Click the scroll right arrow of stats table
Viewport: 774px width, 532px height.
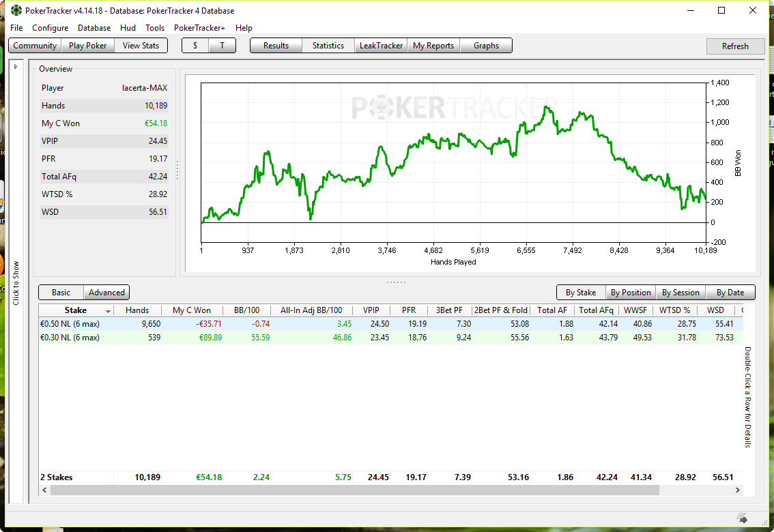pyautogui.click(x=737, y=490)
